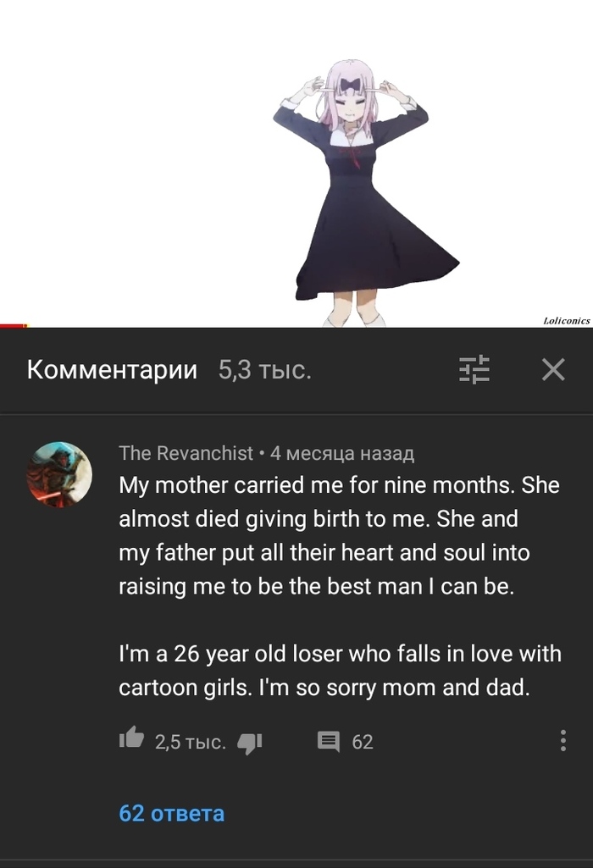Dislike The Revanchist's comment
The image size is (593, 868).
point(249,743)
